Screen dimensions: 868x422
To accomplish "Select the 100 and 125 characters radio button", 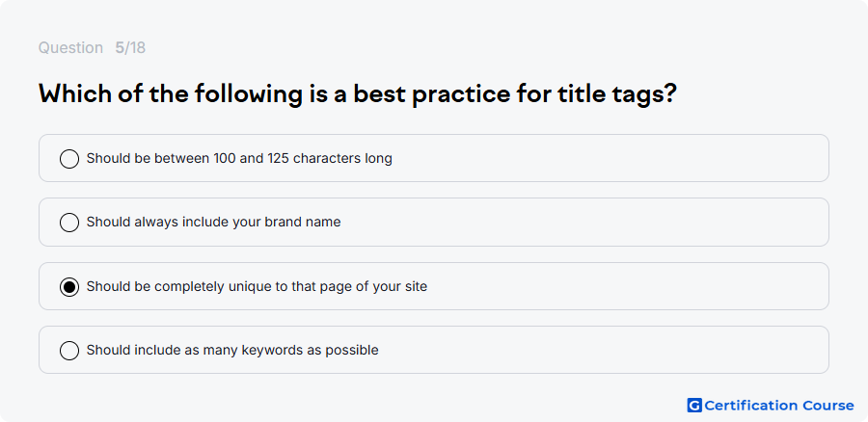I will pos(69,159).
